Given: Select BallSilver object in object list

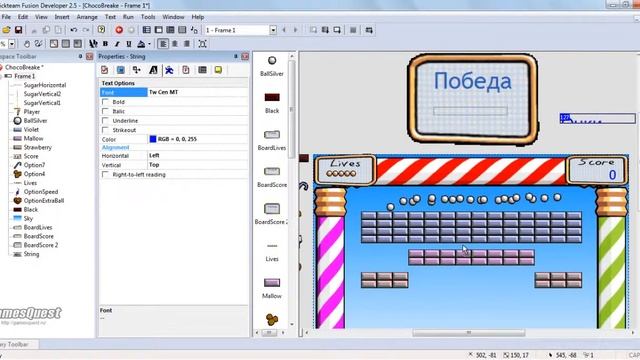Looking at the screenshot, I should tap(272, 66).
